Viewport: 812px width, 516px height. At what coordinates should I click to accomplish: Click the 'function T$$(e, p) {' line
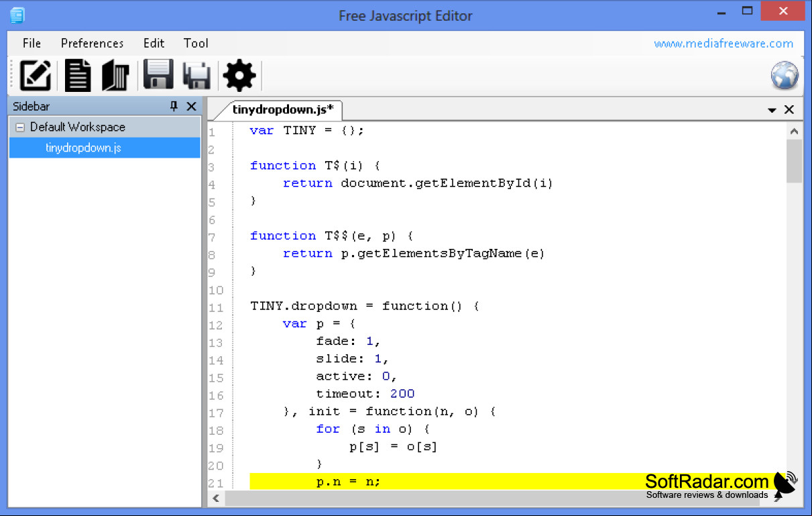click(333, 236)
